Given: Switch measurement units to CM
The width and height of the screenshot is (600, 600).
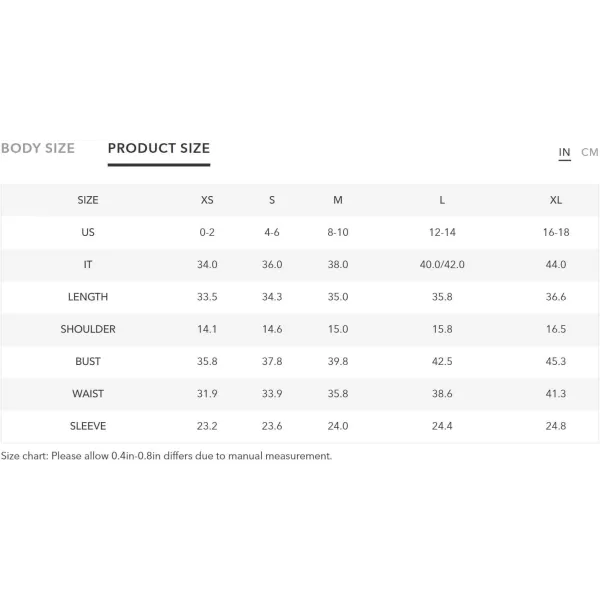Looking at the screenshot, I should coord(589,152).
